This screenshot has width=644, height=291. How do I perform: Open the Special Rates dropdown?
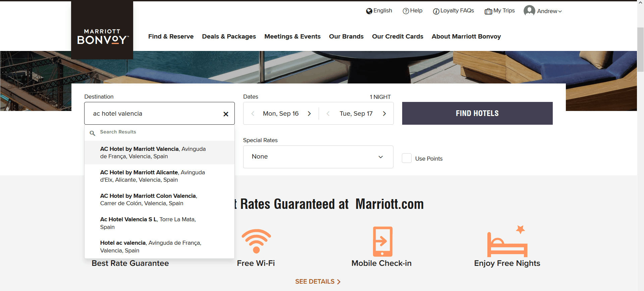pyautogui.click(x=318, y=157)
